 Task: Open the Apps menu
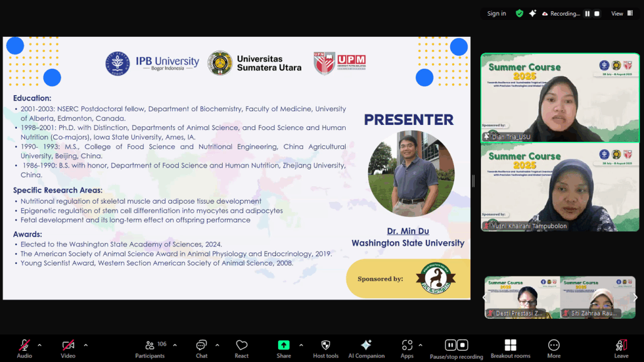click(x=407, y=346)
